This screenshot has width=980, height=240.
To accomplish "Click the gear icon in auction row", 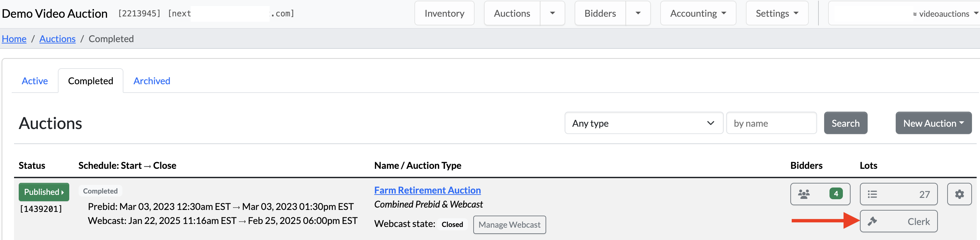I will pos(959,194).
